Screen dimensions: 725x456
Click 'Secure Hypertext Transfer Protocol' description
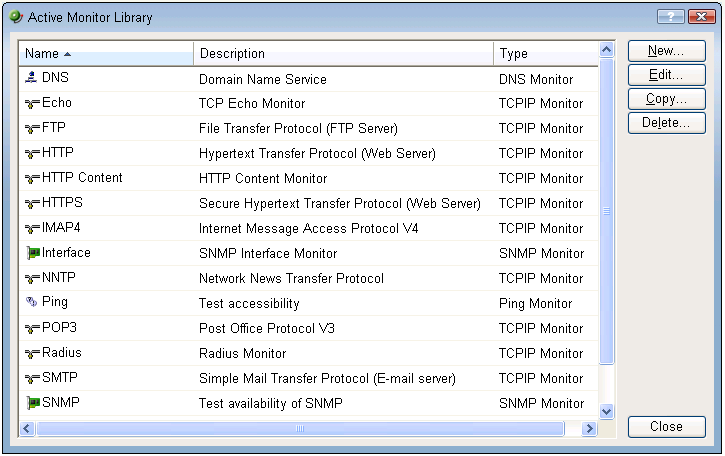click(340, 203)
